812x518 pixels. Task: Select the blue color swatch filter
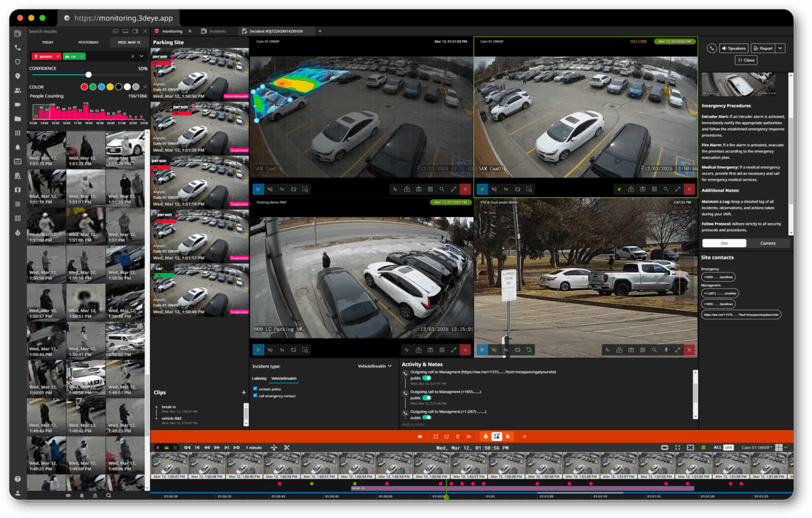point(101,87)
